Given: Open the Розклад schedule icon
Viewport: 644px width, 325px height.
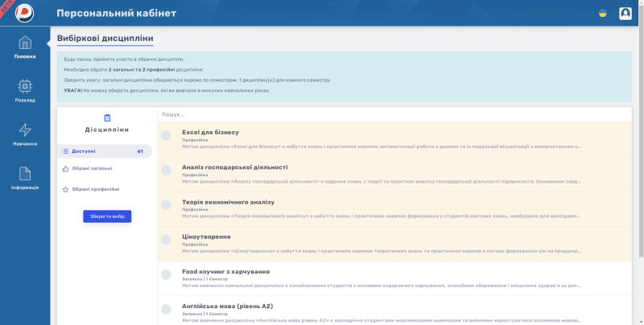Looking at the screenshot, I should [x=25, y=86].
